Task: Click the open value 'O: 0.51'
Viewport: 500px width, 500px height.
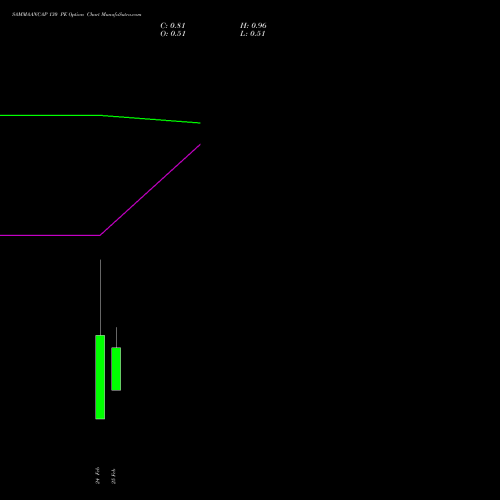Action: [173, 34]
